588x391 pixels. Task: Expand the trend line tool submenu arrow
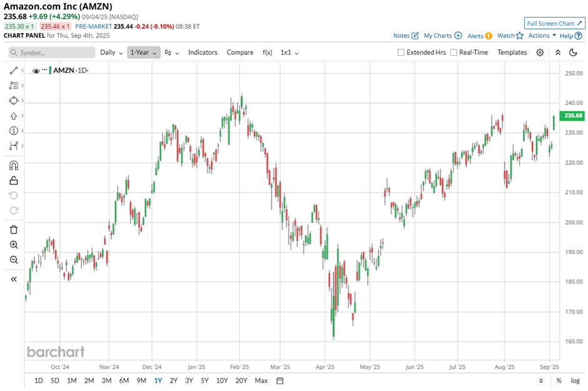[23, 71]
